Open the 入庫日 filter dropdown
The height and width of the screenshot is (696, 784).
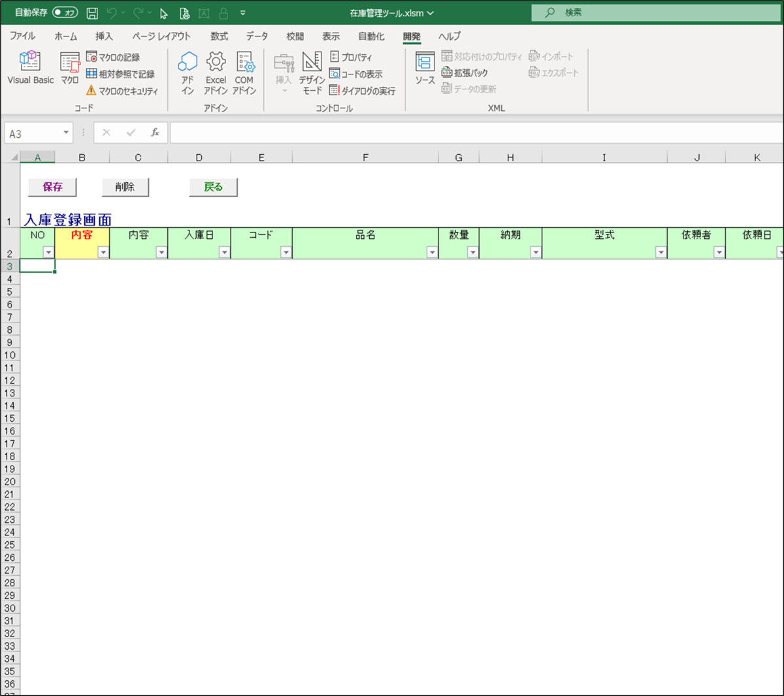coord(224,252)
